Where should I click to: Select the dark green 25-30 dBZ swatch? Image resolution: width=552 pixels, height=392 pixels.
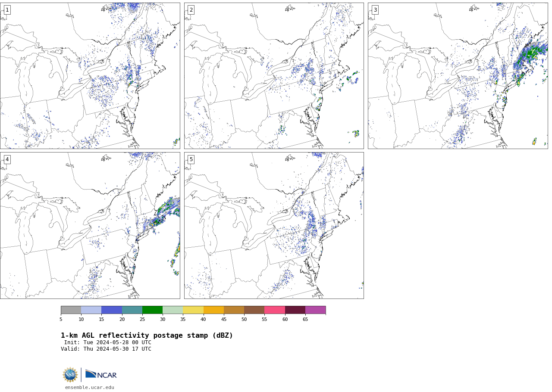pos(152,310)
